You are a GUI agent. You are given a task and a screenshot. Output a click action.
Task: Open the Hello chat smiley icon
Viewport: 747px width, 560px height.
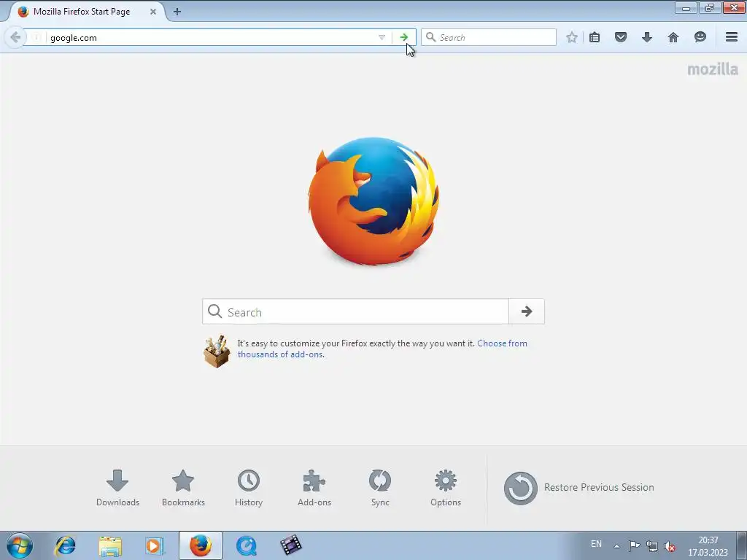click(x=700, y=37)
